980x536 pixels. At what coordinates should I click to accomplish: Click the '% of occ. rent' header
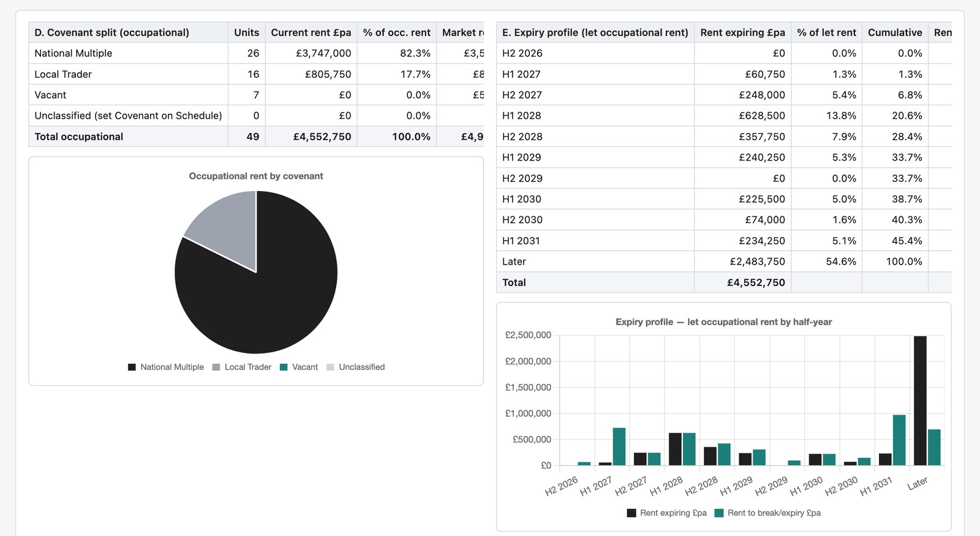tap(397, 32)
